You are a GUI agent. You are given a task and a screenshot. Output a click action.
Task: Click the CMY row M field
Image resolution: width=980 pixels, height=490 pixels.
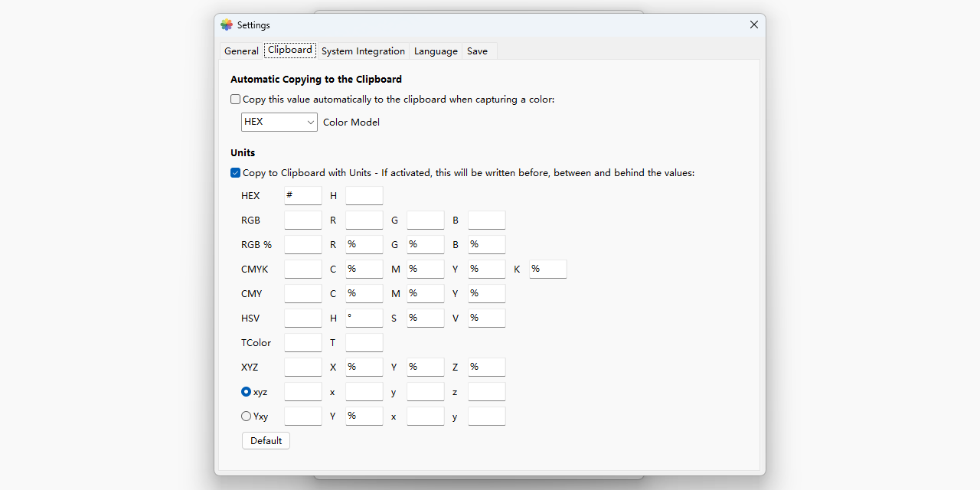point(426,294)
